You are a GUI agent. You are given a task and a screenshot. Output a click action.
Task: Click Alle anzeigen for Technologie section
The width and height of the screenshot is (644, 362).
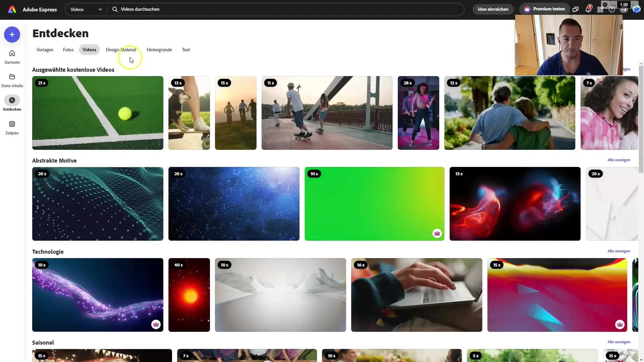click(x=619, y=251)
